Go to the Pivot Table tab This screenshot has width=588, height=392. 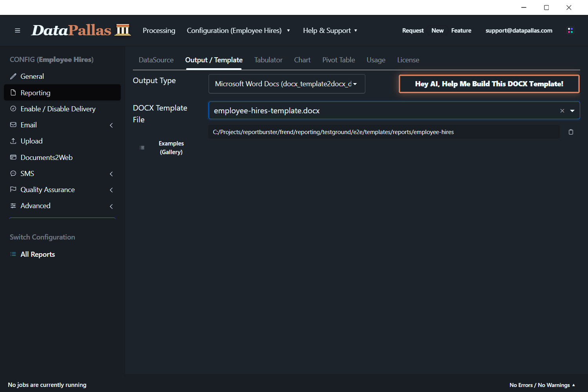[x=339, y=60]
